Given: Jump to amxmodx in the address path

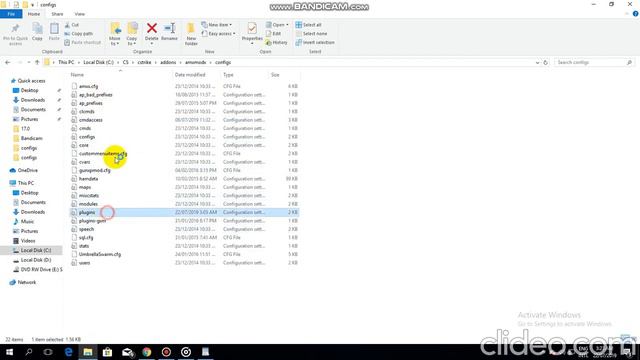Looking at the screenshot, I should (196, 62).
